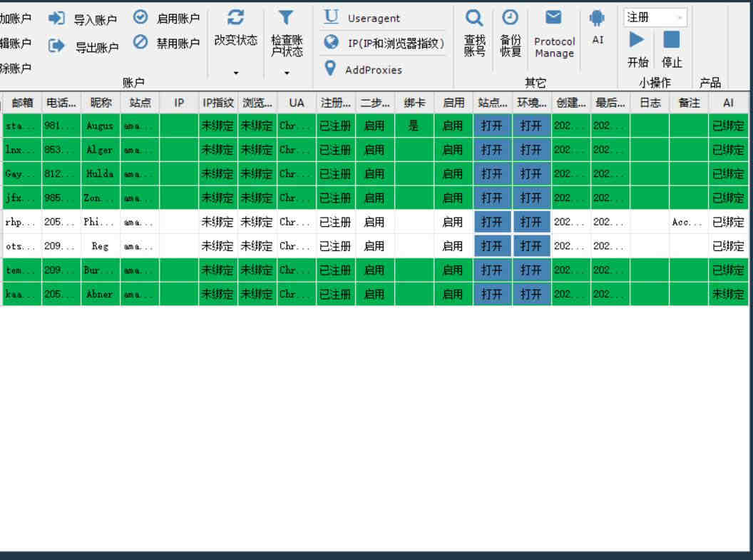Click the 启用账户 text label
753x560 pixels.
[x=178, y=19]
